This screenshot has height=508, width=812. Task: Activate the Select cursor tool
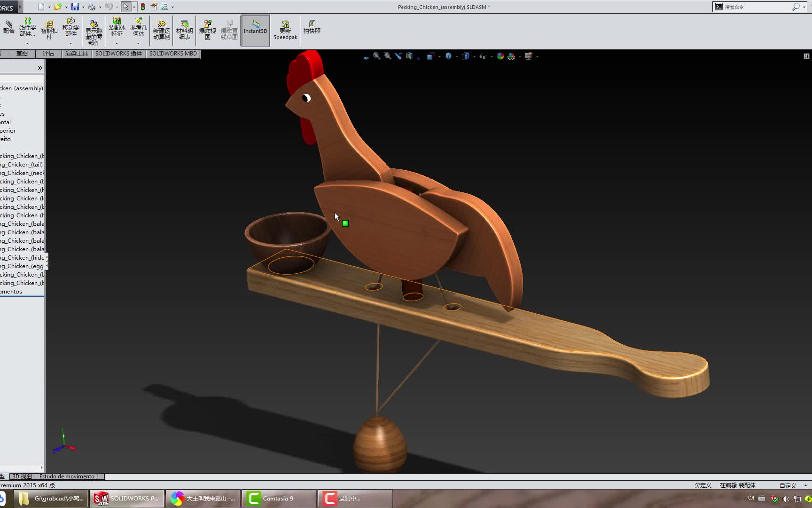(x=125, y=7)
